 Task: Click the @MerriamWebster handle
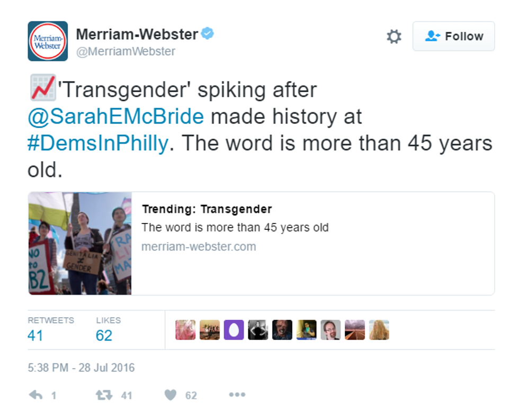pos(126,51)
